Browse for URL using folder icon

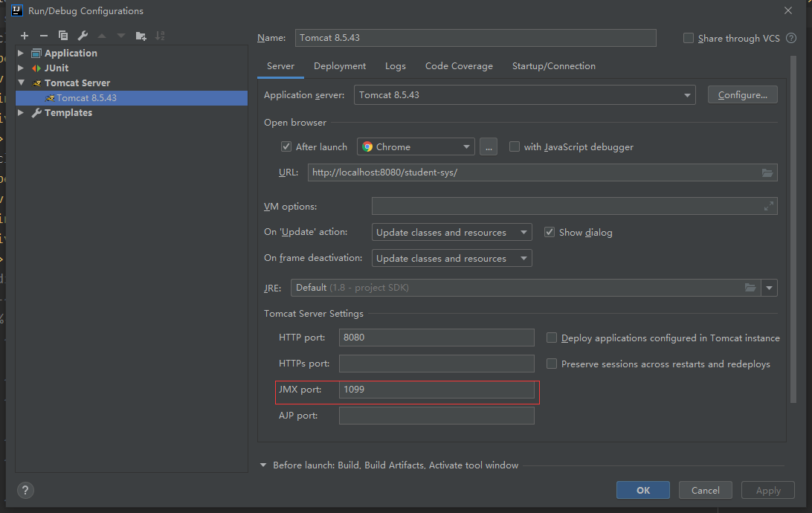[767, 172]
